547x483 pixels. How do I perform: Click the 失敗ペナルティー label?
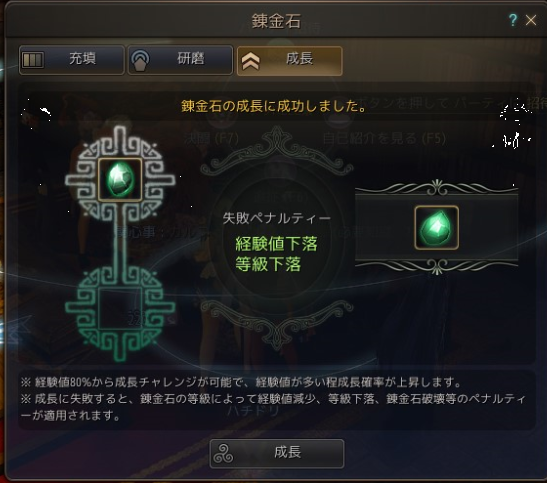point(277,219)
